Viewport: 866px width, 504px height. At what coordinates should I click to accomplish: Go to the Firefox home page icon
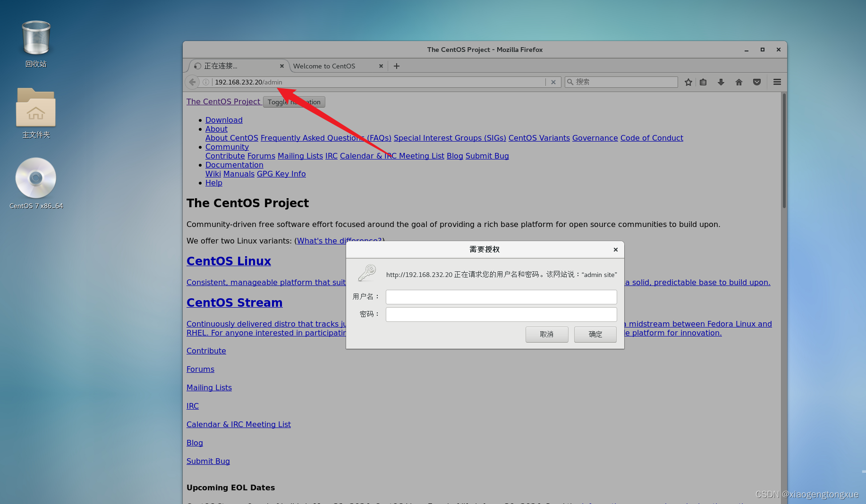point(739,82)
